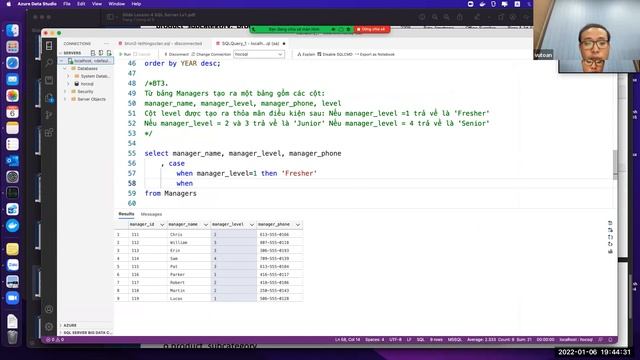Screen dimensions: 640x360
Task: Click the Explain button
Action: tap(306, 54)
